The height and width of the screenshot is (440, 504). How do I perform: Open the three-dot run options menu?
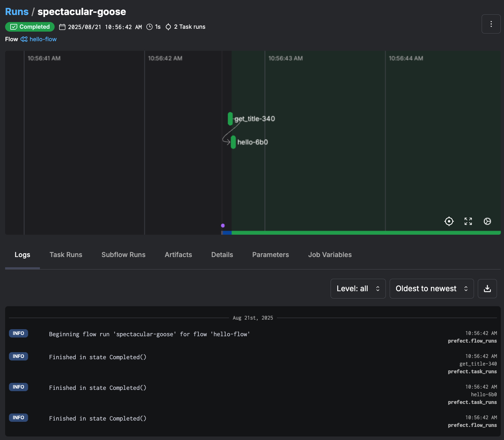pyautogui.click(x=491, y=24)
